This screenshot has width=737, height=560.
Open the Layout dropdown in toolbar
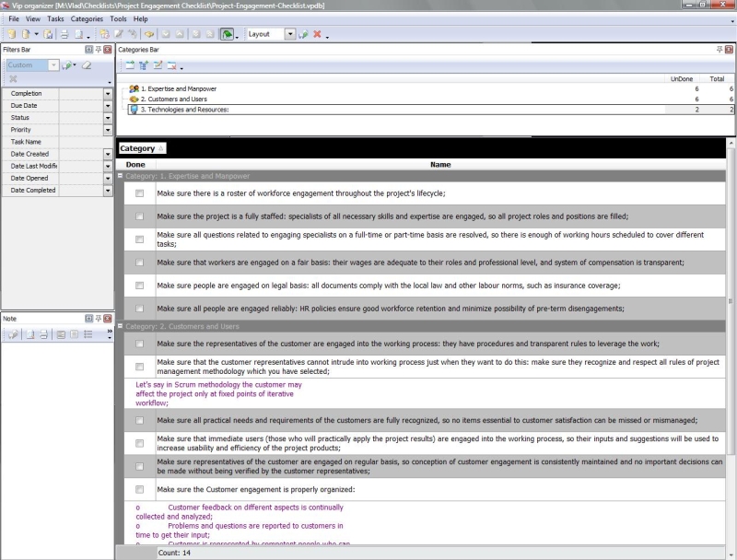pyautogui.click(x=290, y=34)
